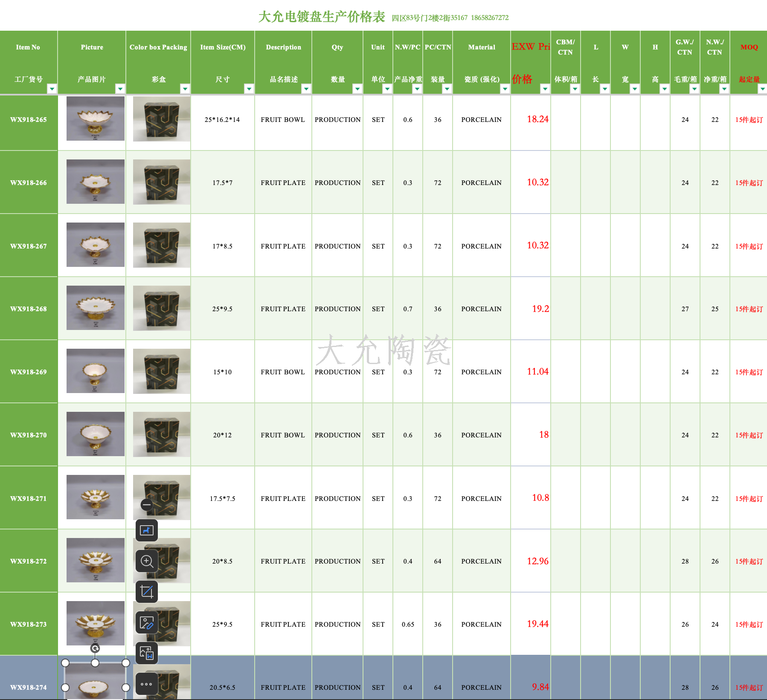Click the WX918-269 color box image
The width and height of the screenshot is (767, 700).
tap(161, 371)
